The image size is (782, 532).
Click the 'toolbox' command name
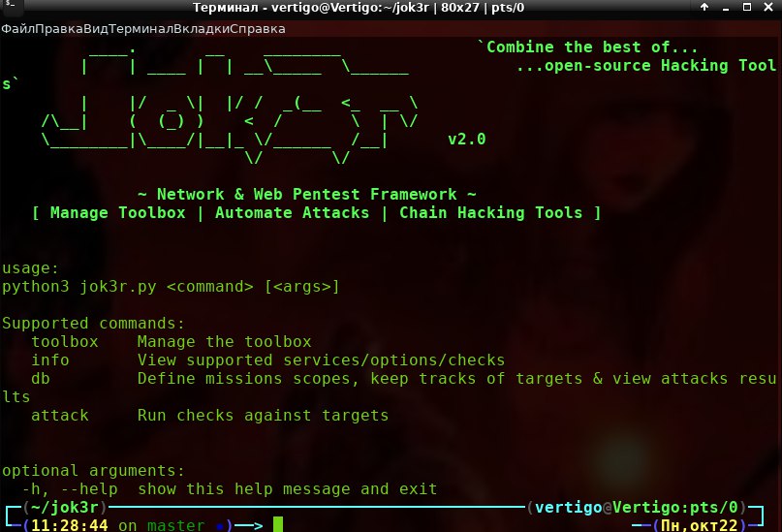coord(65,341)
